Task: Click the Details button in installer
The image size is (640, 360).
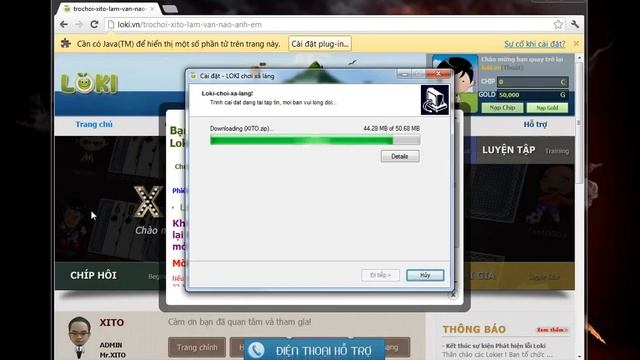Action: [400, 156]
